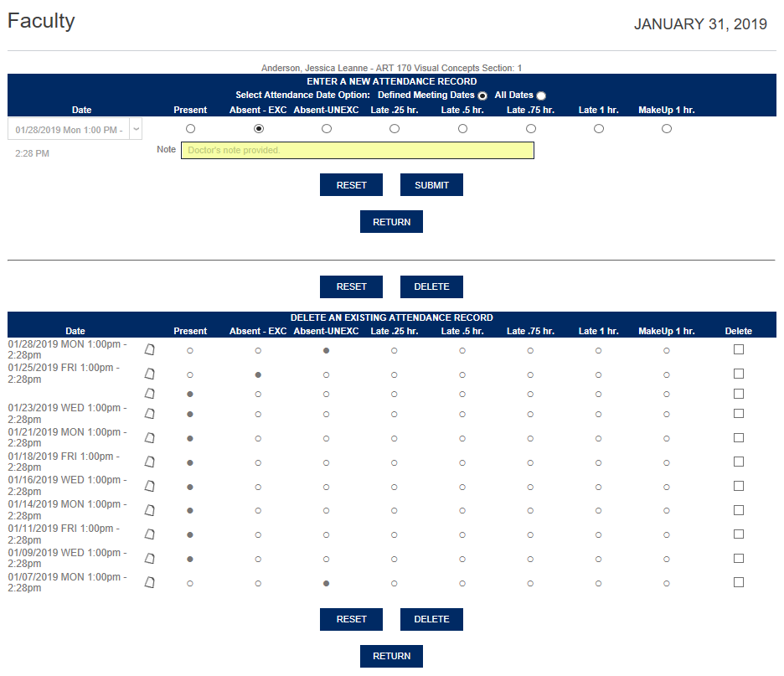Click RETURN at the page bottom
784x676 pixels.
click(391, 656)
